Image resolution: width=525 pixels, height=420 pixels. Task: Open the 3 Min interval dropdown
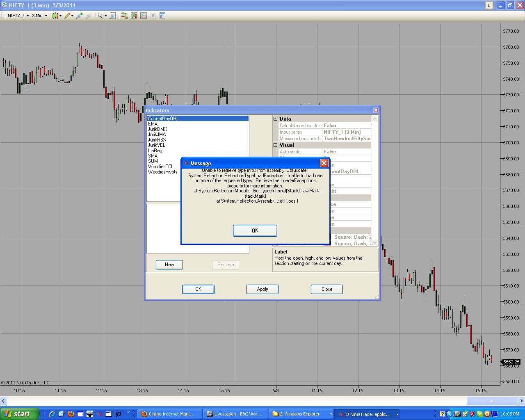(40, 16)
